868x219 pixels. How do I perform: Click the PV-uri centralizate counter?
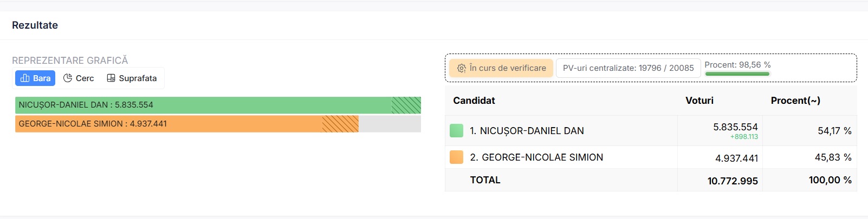coord(628,68)
